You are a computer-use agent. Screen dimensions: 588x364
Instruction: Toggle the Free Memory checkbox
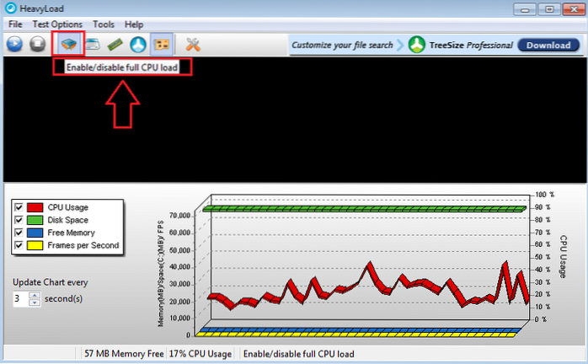click(x=19, y=233)
